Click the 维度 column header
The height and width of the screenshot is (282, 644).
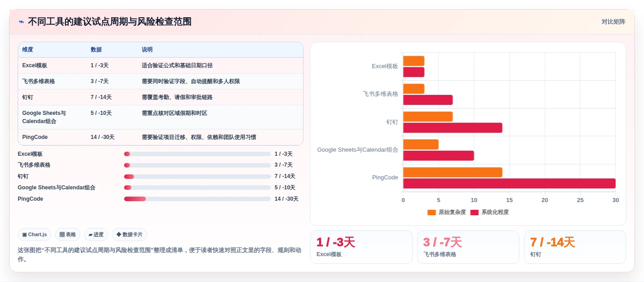tap(28, 50)
